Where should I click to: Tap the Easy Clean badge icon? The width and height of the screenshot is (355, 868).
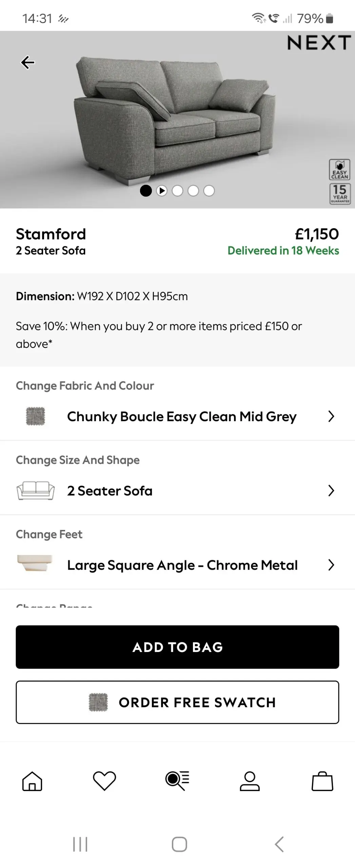[339, 170]
